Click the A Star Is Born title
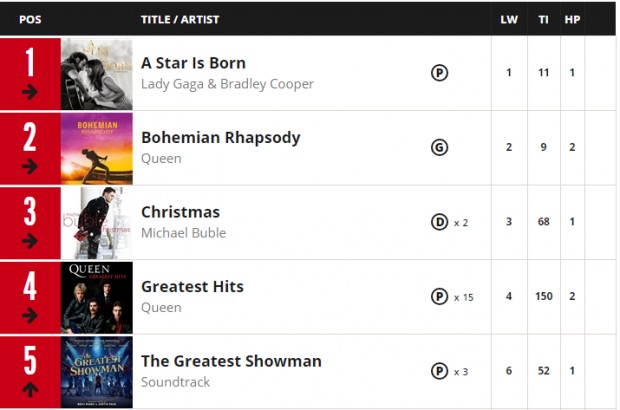 (193, 63)
